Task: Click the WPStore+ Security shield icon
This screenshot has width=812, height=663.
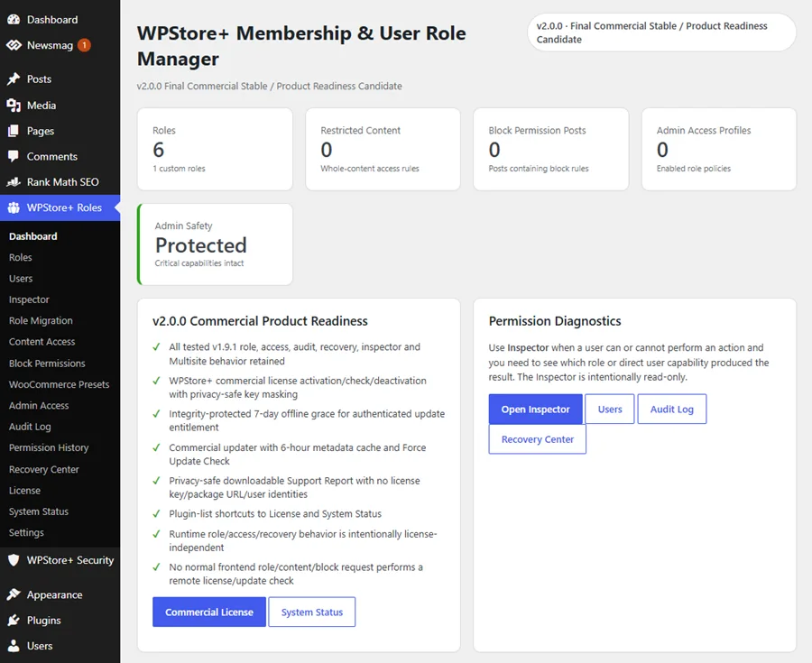Action: 14,560
